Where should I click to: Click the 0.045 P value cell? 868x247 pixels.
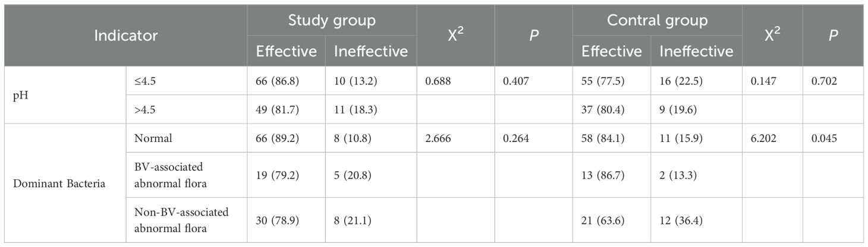[x=823, y=138]
